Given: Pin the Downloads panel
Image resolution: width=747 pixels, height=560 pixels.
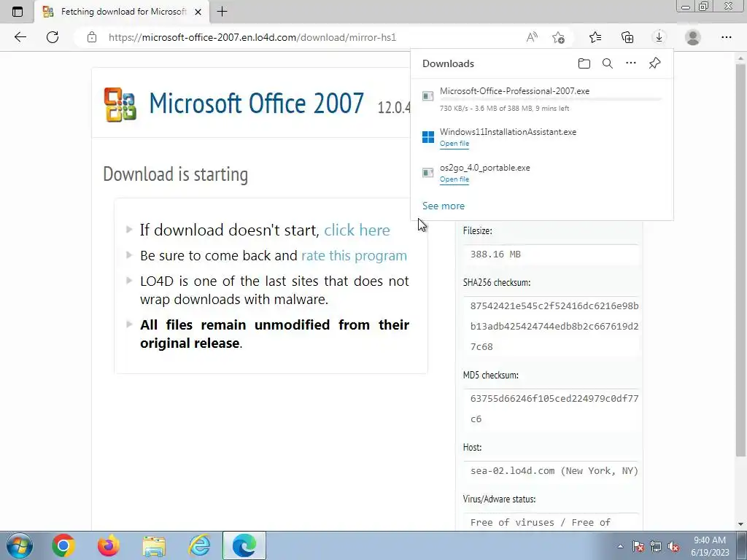Looking at the screenshot, I should point(654,63).
